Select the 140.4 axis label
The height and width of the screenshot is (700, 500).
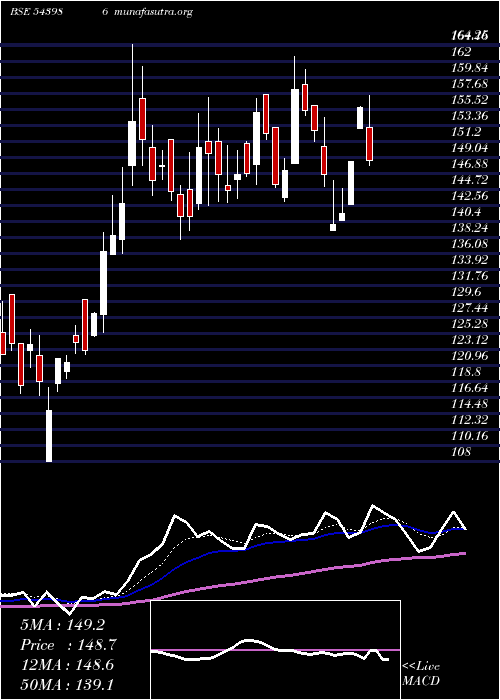[x=466, y=212]
